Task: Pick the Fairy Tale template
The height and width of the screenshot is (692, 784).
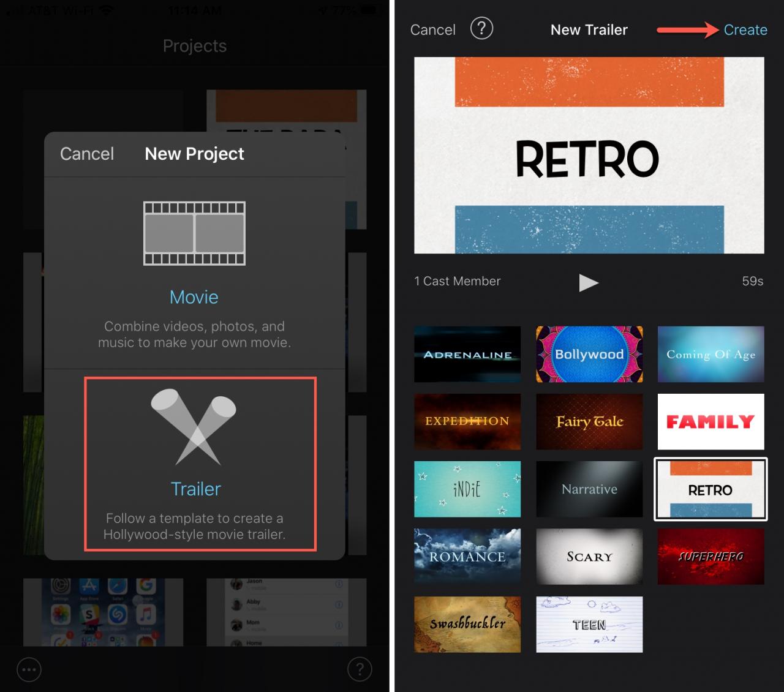Action: coord(589,421)
